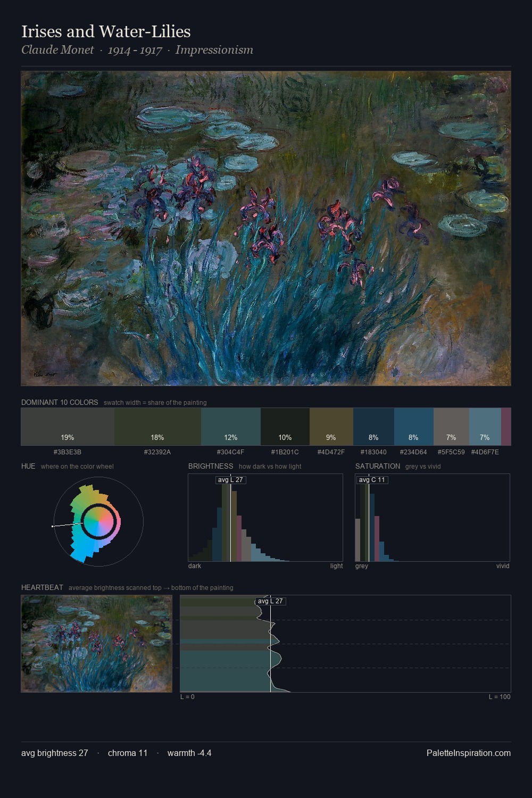
Task: Pick the #304C4F teal swatch
Action: 231,427
